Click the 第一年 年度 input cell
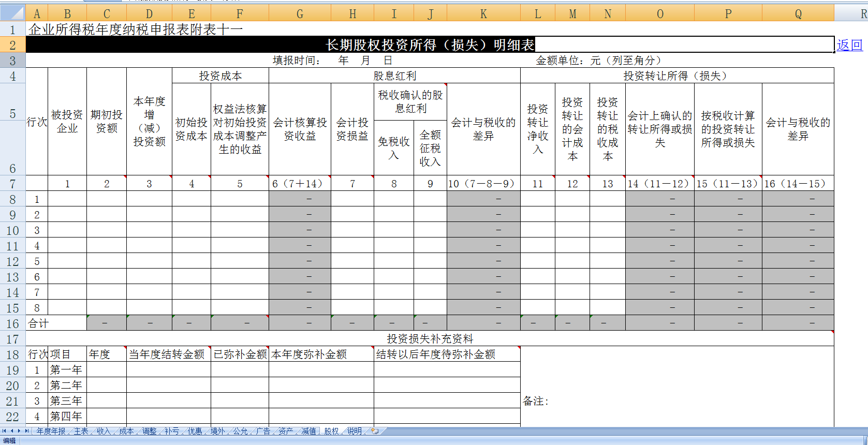Screen dimensions: 868x445 pyautogui.click(x=107, y=370)
